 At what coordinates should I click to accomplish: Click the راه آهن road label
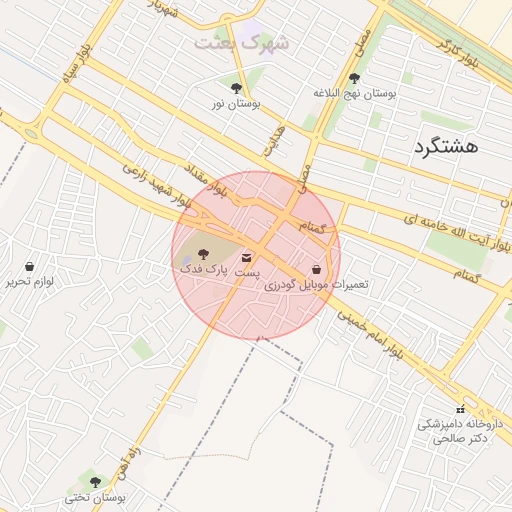[130, 463]
